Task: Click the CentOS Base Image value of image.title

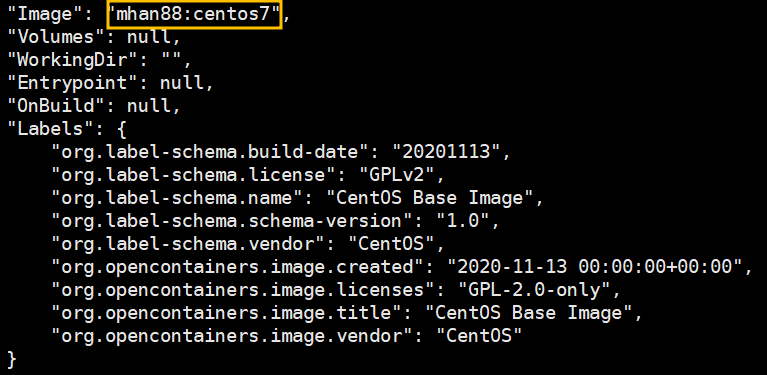Action: 529,313
